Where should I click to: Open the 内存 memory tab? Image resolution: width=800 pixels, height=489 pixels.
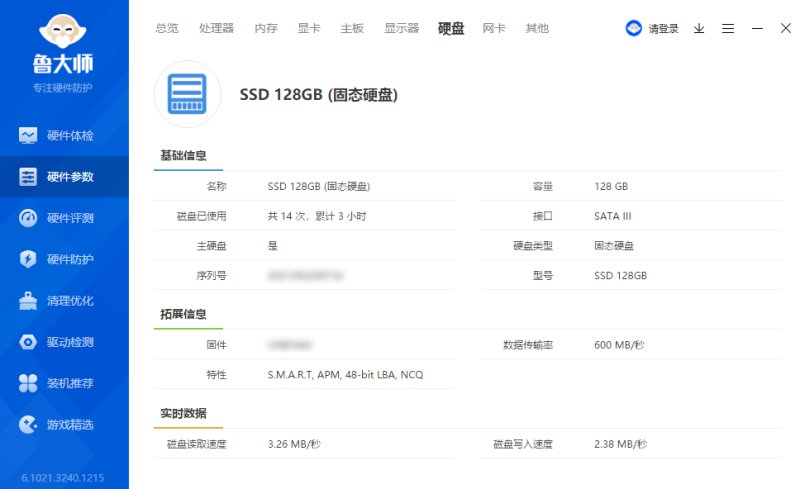point(266,28)
